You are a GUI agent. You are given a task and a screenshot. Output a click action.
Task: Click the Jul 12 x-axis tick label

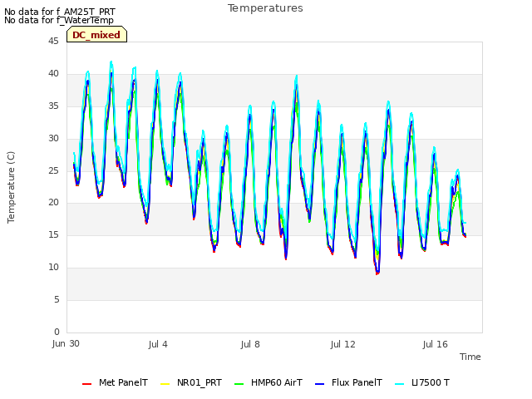343,344
